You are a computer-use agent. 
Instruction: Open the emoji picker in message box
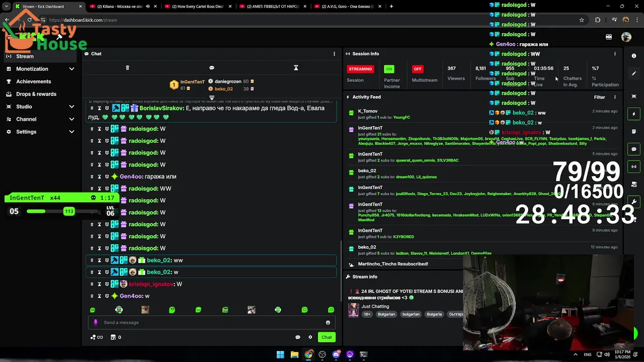pyautogui.click(x=328, y=322)
